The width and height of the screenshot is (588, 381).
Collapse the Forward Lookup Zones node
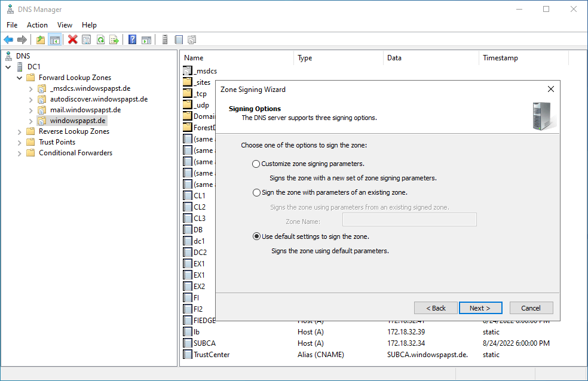coord(20,78)
